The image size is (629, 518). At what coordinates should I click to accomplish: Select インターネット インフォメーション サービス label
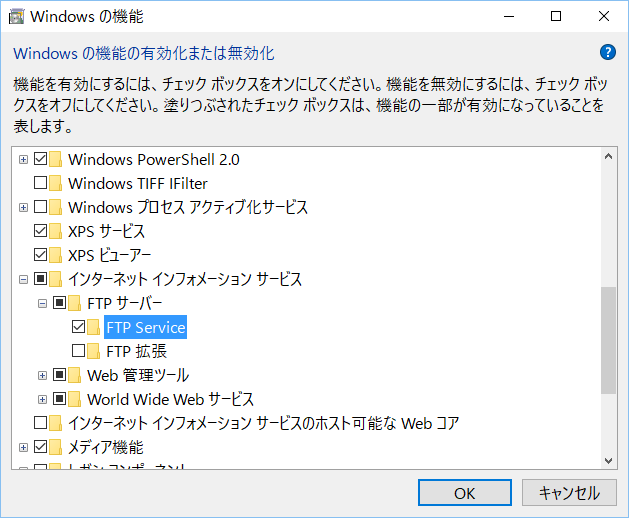185,279
